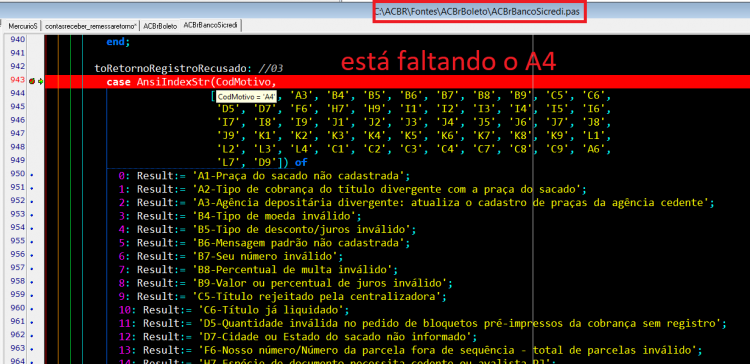Click the CodMotivo = 'A4' debugger tooltip
Image resolution: width=750 pixels, height=364 pixels.
tap(246, 97)
